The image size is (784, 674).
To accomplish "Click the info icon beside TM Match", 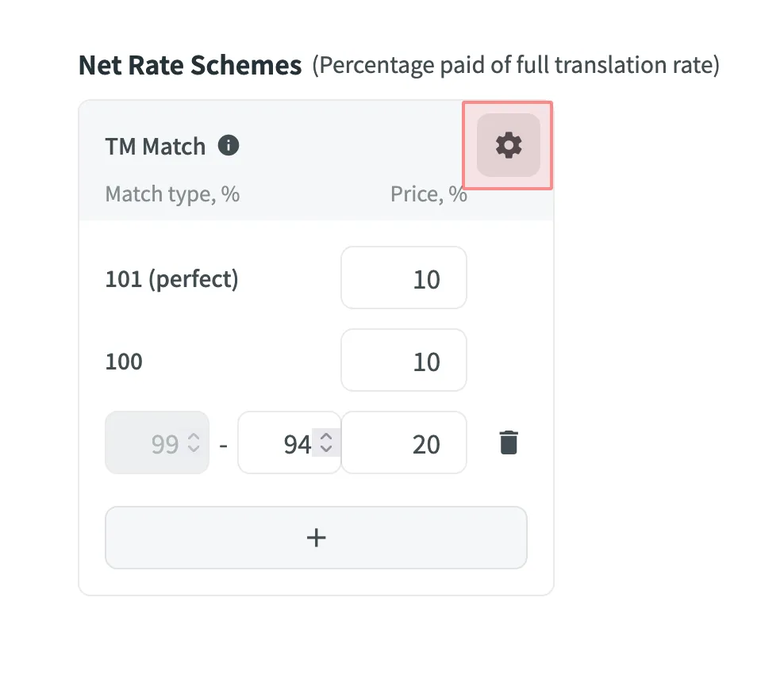I will (x=229, y=145).
